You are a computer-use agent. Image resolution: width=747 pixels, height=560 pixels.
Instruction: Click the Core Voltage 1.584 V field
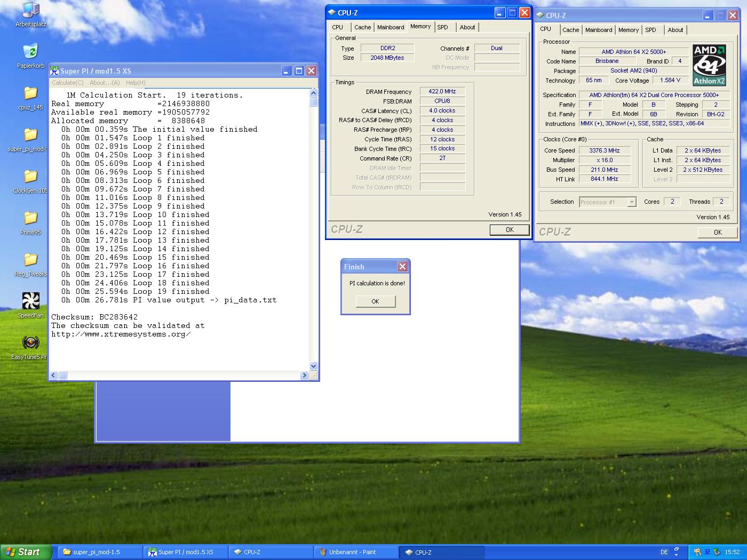point(671,80)
